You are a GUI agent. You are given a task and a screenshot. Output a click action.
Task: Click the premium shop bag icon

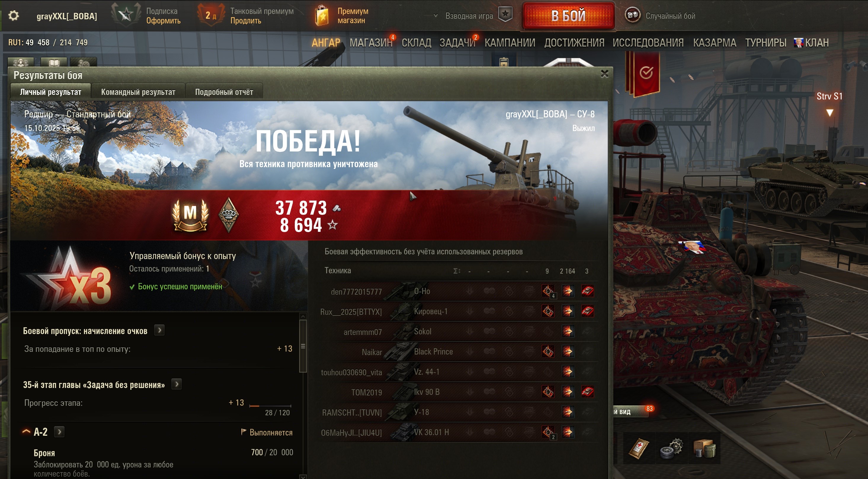(x=322, y=16)
